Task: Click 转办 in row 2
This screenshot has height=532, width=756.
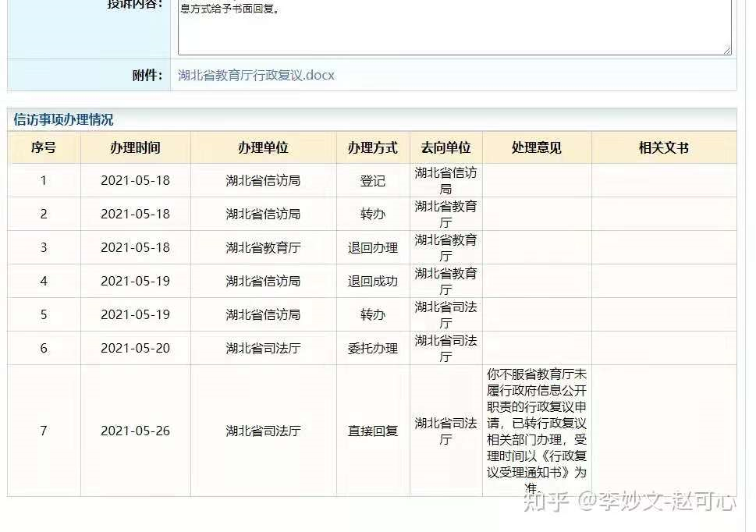Action: pyautogui.click(x=373, y=214)
